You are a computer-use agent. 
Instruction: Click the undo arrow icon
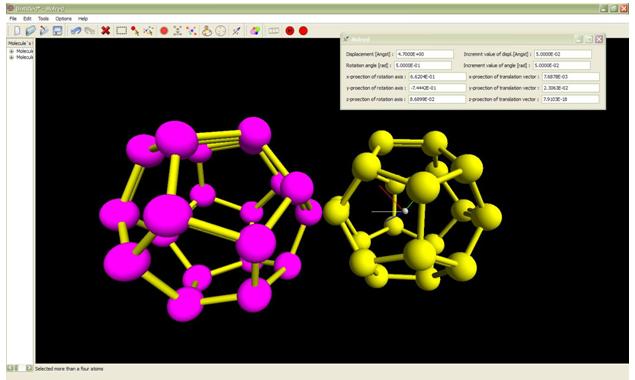(76, 30)
